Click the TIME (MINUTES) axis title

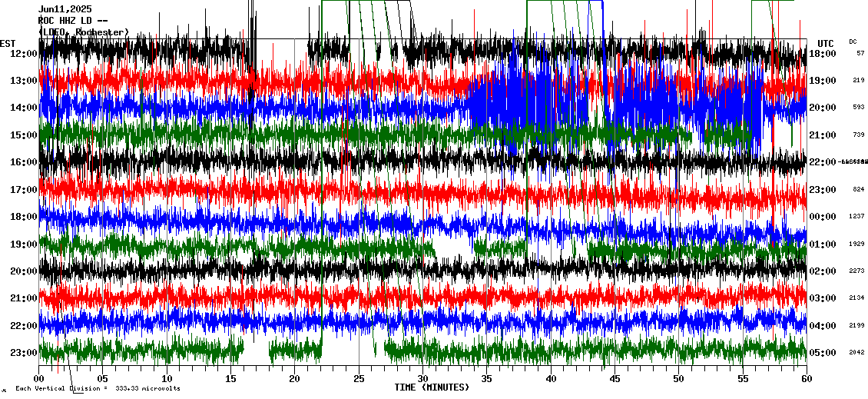coord(431,387)
